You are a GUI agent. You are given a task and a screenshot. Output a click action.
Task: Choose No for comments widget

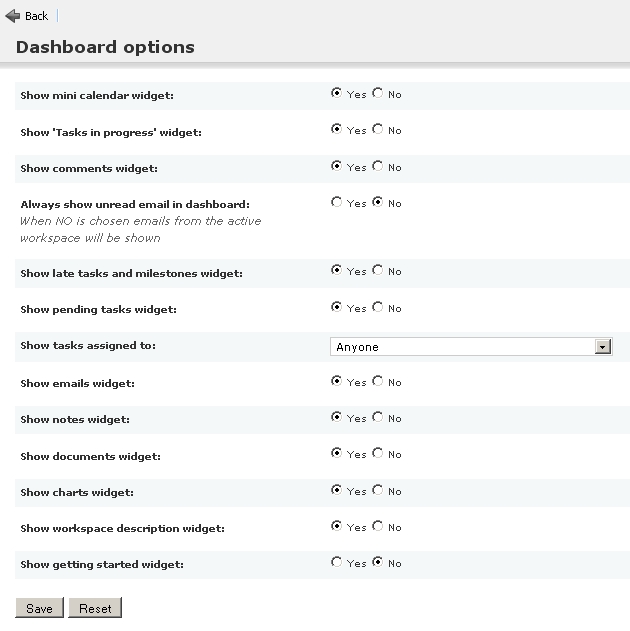tap(377, 166)
